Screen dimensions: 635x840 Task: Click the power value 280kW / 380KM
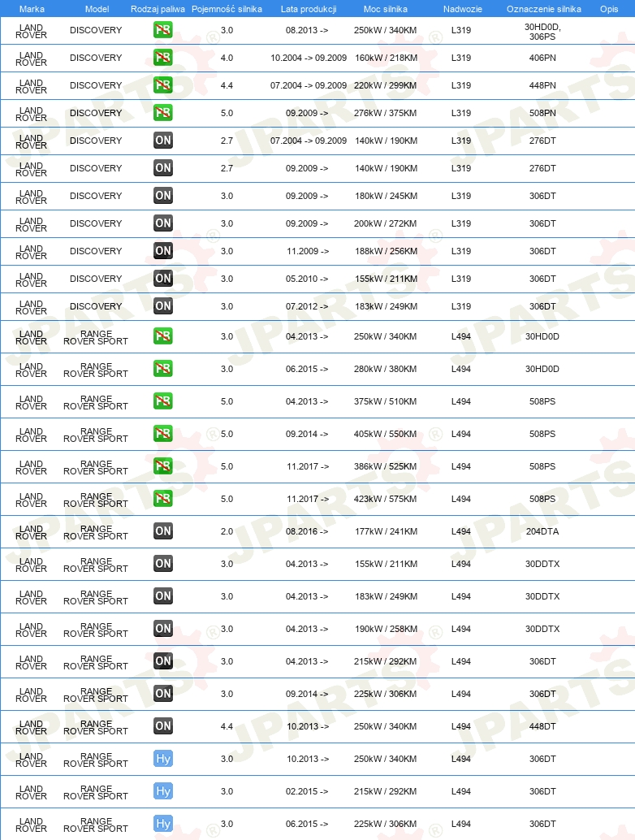386,369
